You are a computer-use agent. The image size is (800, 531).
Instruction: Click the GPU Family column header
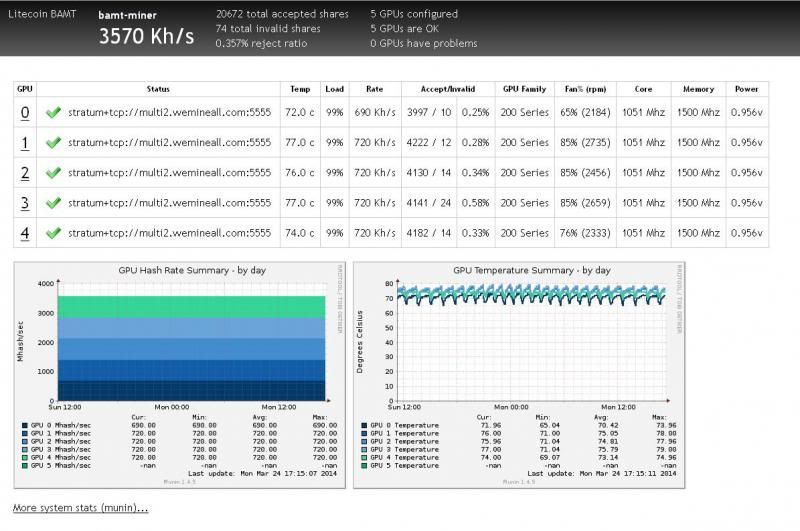pos(524,89)
